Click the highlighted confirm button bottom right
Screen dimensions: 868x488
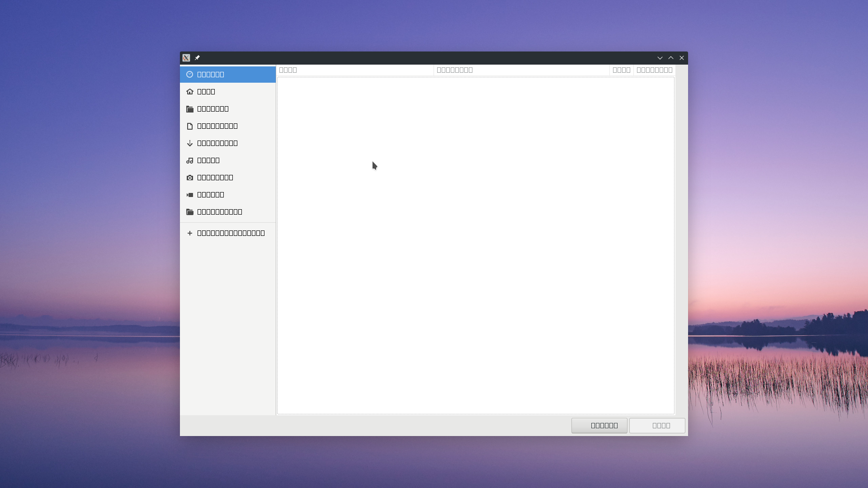[599, 425]
